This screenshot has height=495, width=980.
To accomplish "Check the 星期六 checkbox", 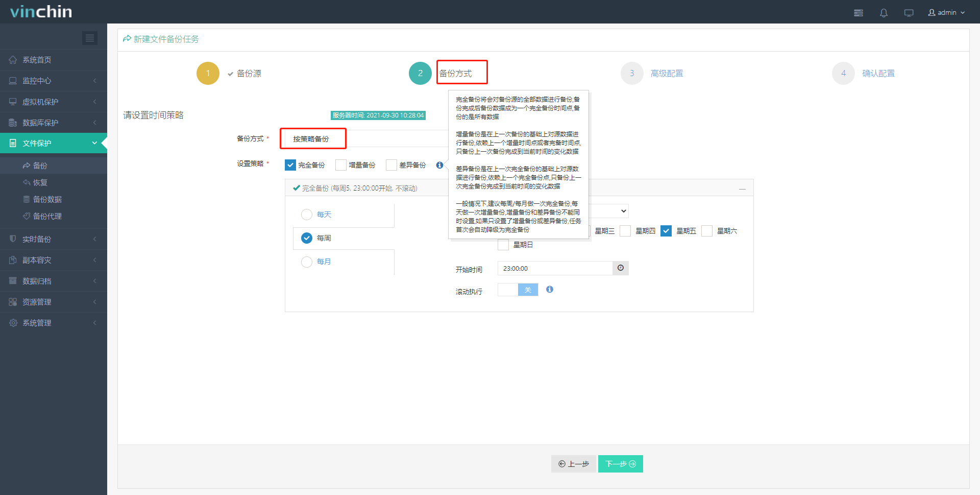I will pos(707,231).
